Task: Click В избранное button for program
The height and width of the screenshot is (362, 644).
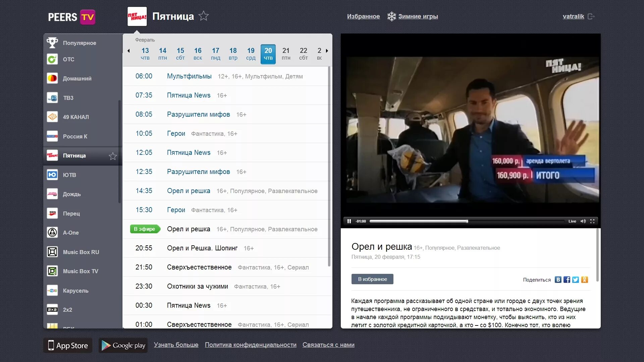Action: (x=372, y=279)
